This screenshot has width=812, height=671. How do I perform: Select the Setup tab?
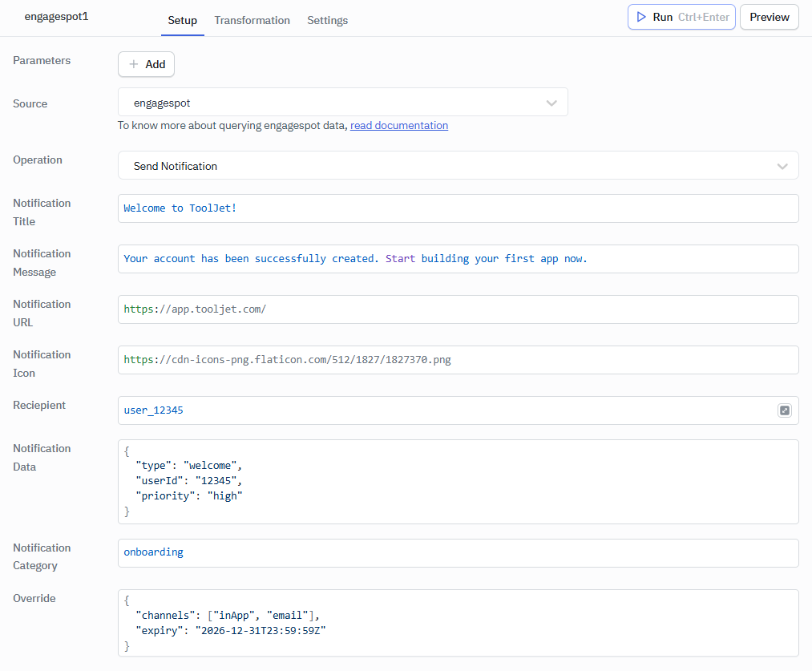182,20
